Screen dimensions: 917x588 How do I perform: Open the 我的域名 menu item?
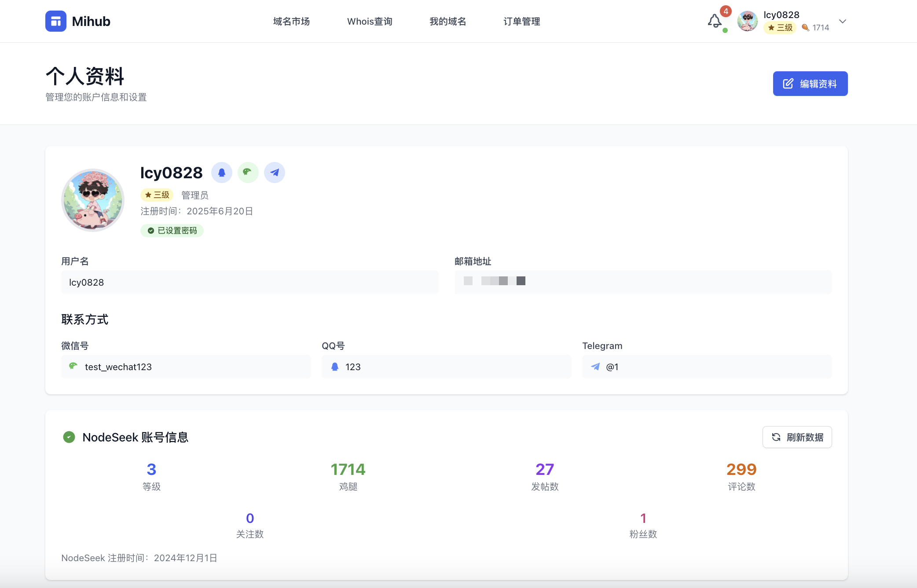(447, 21)
